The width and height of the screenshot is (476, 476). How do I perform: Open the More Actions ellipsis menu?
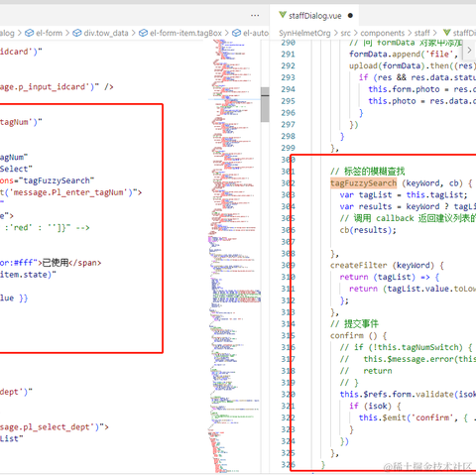click(x=255, y=16)
